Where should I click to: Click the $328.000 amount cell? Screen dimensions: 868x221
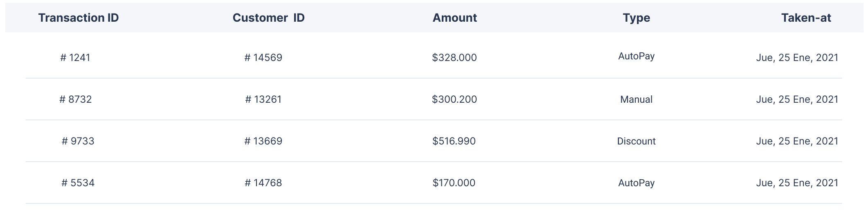[454, 58]
